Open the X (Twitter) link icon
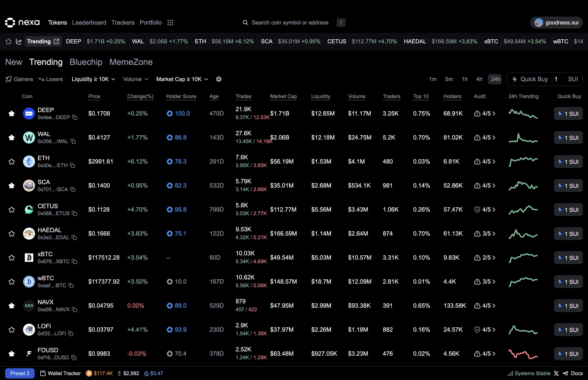This screenshot has height=380, width=588. click(x=556, y=373)
